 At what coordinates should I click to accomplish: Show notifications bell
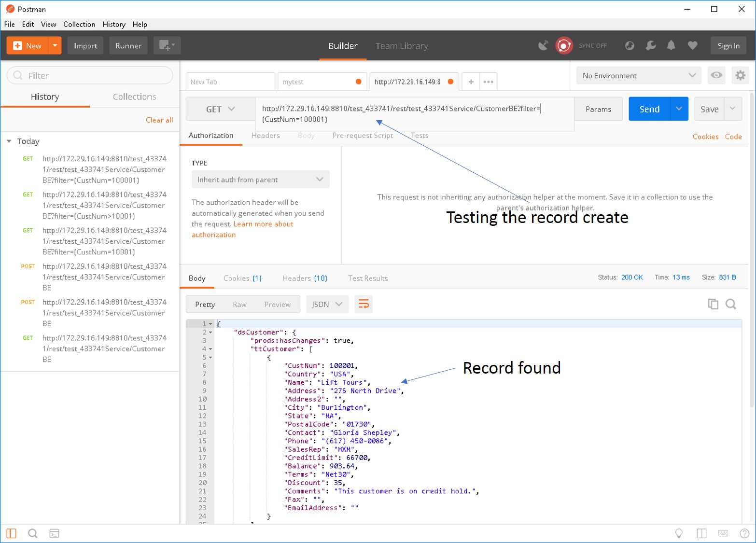(671, 45)
